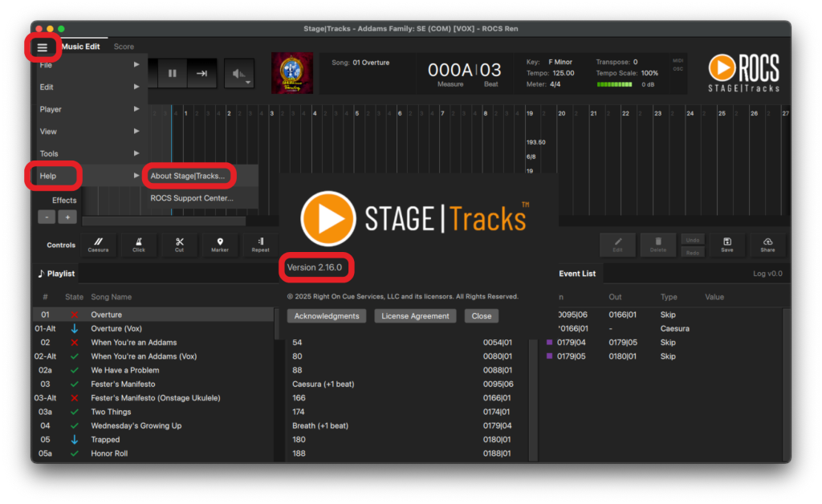Insert a Caesura event
This screenshot has width=822, height=504.
pos(98,244)
